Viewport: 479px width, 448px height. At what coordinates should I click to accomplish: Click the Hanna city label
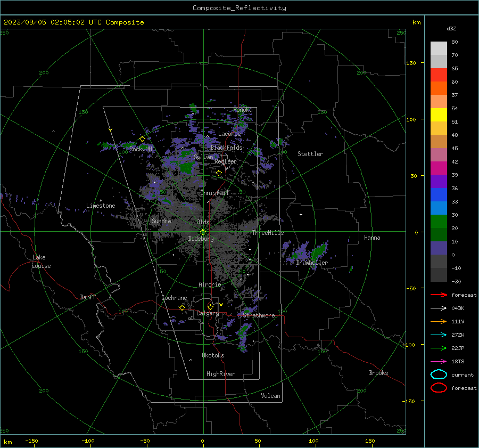372,238
